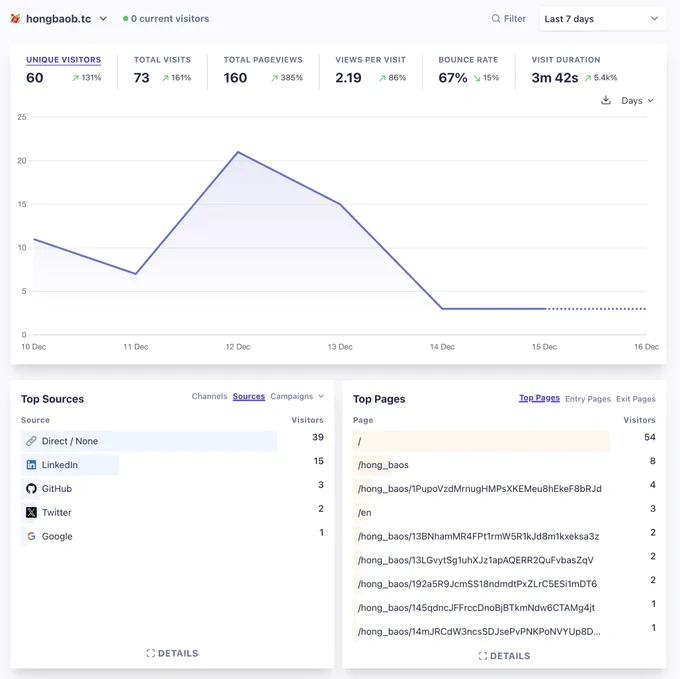Click the Google source icon
This screenshot has width=680, height=679.
[x=31, y=536]
